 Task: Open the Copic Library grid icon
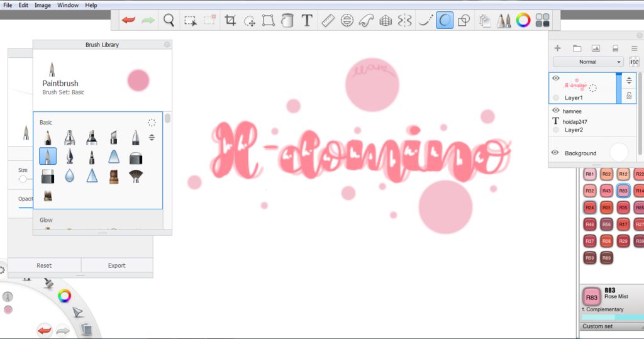543,20
